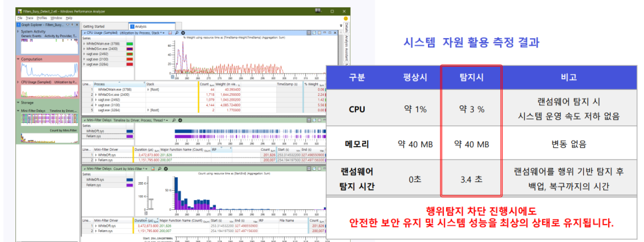This screenshot has height=242, width=644.
Task: Click search icon in Count by Mini-Filter panel
Action: point(160,169)
